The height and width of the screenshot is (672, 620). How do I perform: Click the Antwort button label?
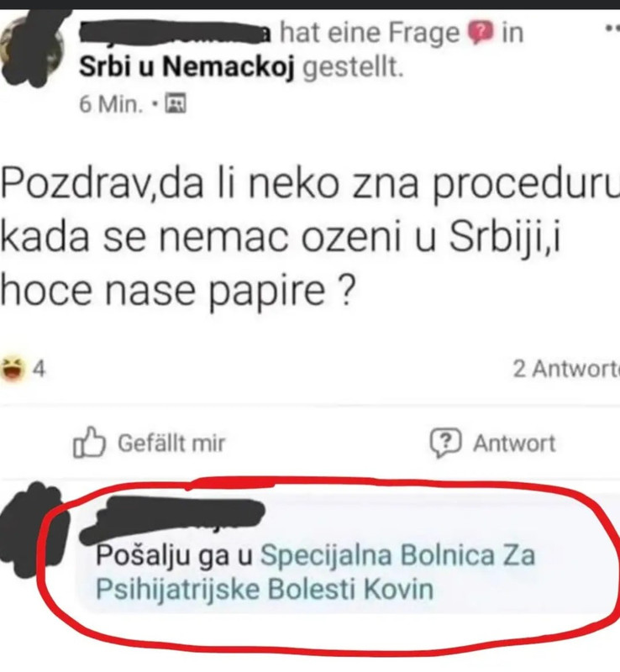pyautogui.click(x=514, y=443)
